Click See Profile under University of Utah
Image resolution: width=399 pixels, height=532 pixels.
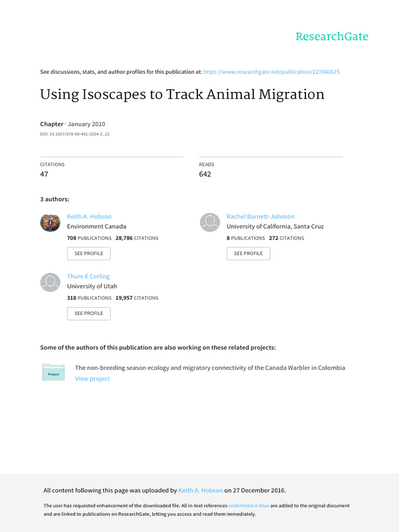[x=89, y=313]
